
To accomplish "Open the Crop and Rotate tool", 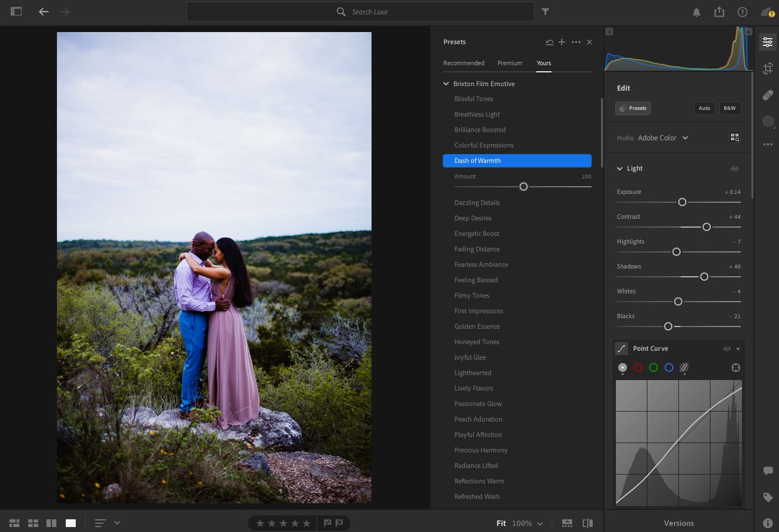I will [x=768, y=69].
